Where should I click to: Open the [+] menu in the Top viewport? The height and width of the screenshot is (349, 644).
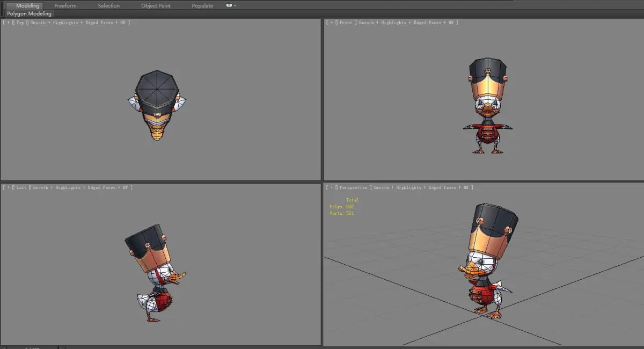[x=8, y=23]
